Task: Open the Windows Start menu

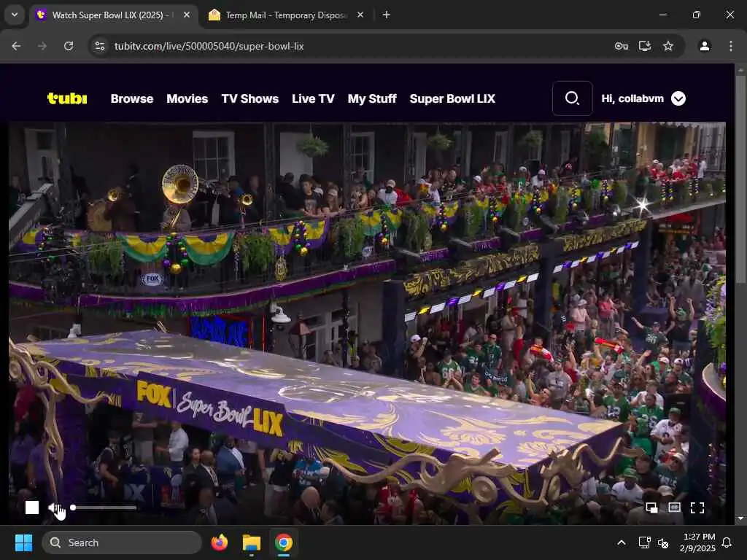Action: pos(23,542)
